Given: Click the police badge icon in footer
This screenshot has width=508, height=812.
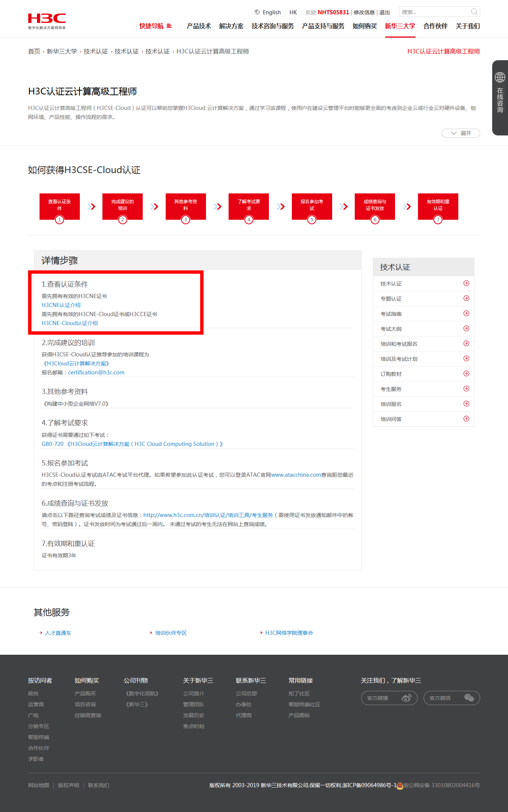Looking at the screenshot, I should (x=400, y=786).
